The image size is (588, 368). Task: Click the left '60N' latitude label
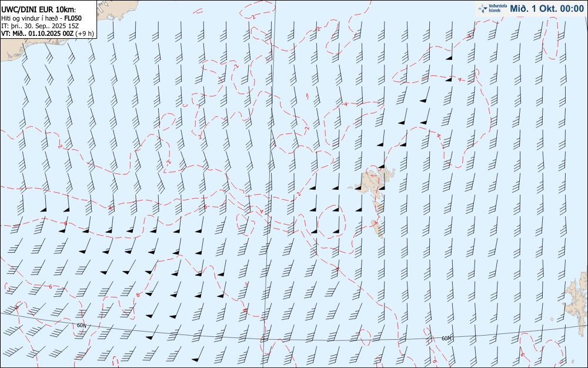point(81,326)
